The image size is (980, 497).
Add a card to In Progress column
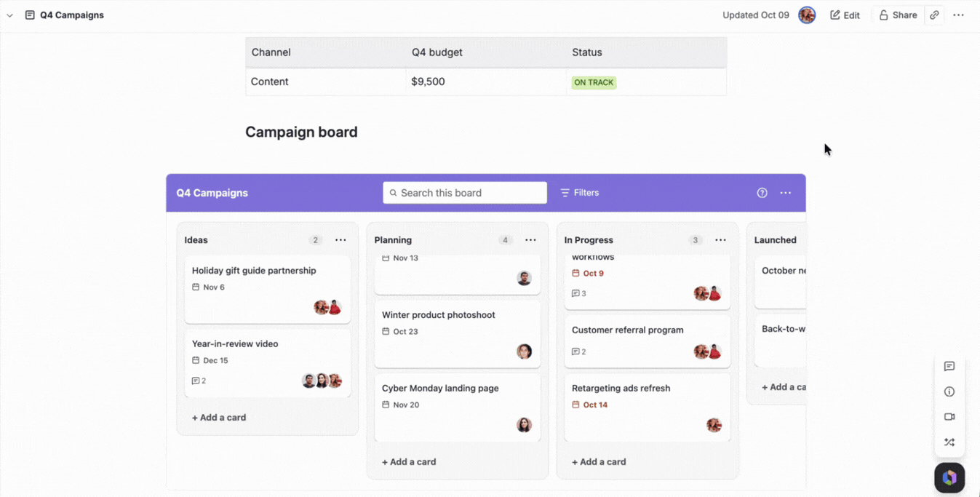point(599,462)
